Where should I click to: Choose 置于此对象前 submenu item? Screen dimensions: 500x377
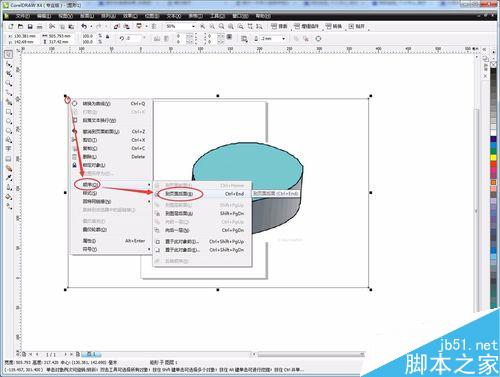(202, 241)
